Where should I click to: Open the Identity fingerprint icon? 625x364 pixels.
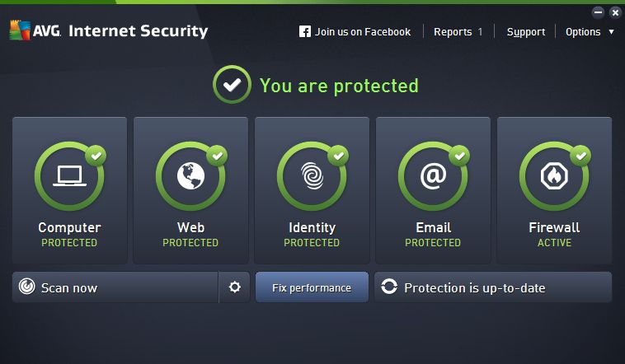coord(312,175)
